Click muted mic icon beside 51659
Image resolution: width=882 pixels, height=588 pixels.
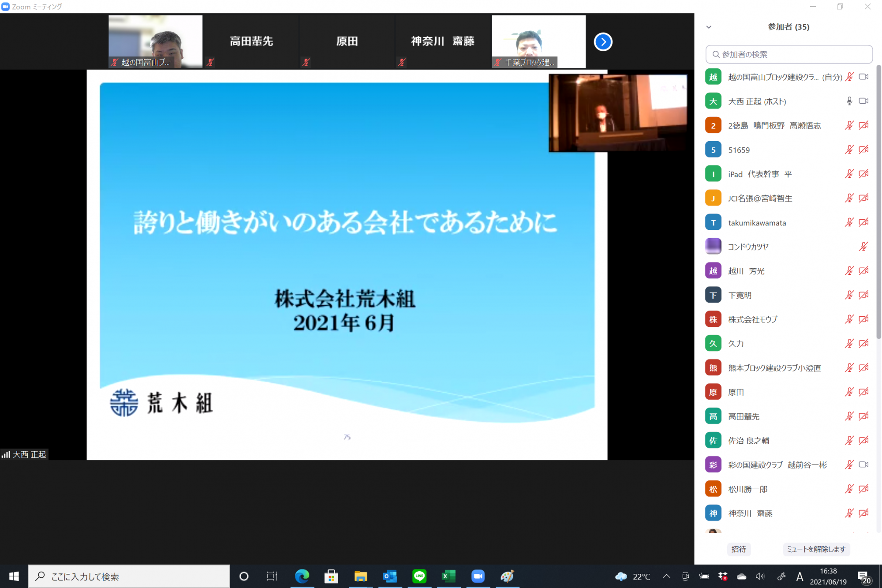click(x=849, y=150)
